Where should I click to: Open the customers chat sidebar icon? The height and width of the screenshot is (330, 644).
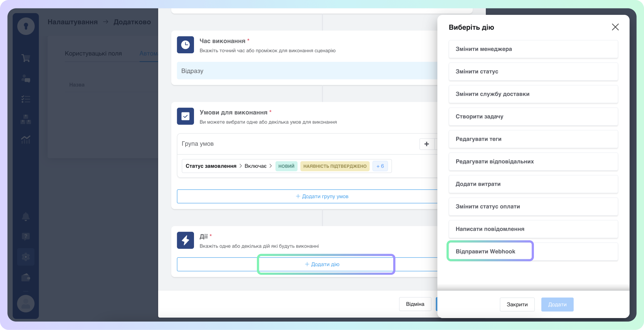tap(26, 79)
